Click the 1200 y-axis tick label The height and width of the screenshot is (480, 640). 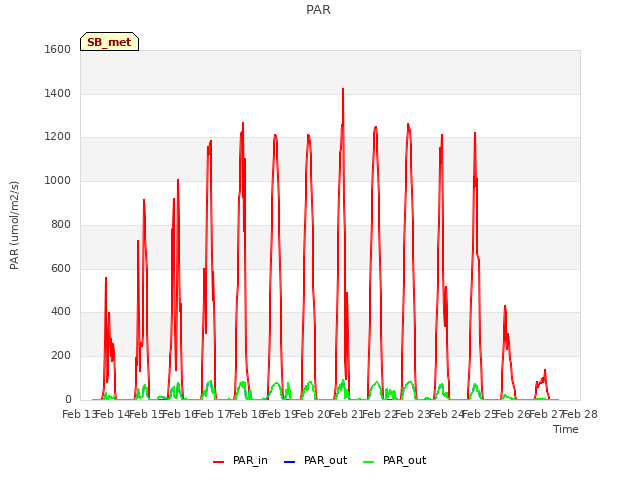point(58,137)
